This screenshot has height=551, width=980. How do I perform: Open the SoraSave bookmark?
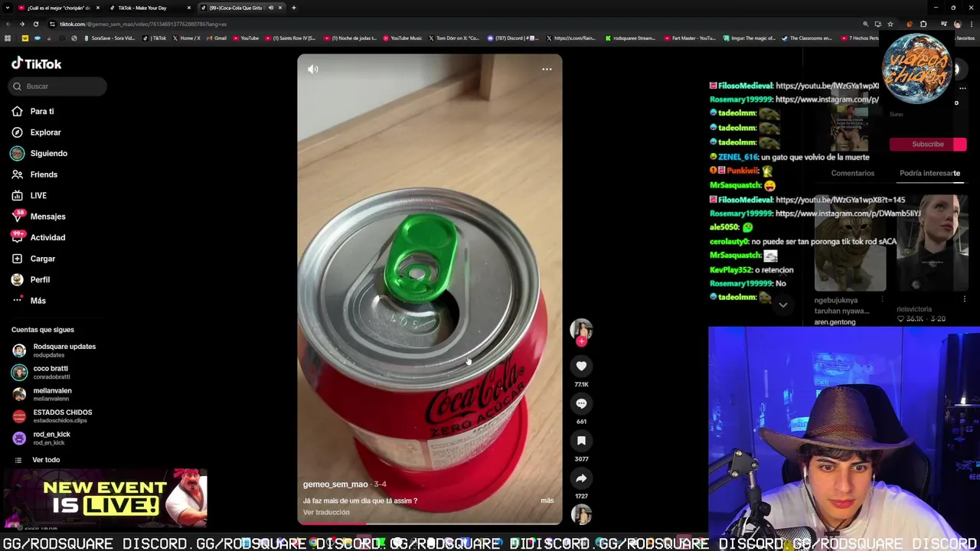pos(109,38)
